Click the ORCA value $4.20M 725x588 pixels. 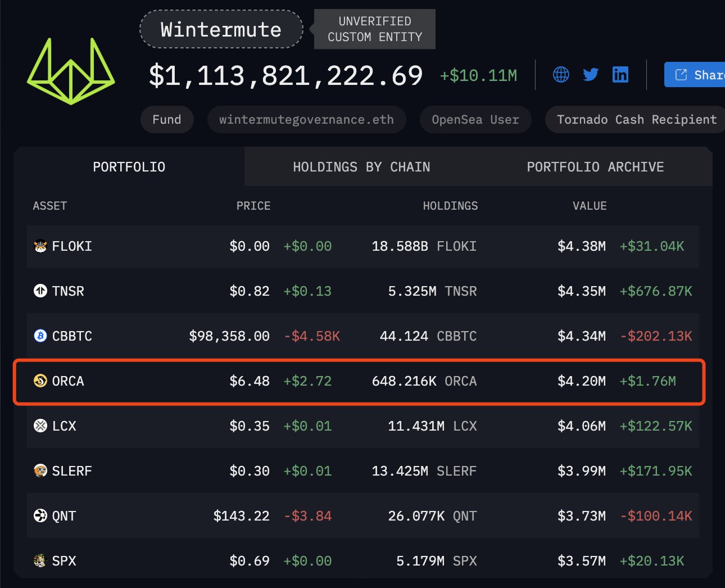pyautogui.click(x=582, y=381)
